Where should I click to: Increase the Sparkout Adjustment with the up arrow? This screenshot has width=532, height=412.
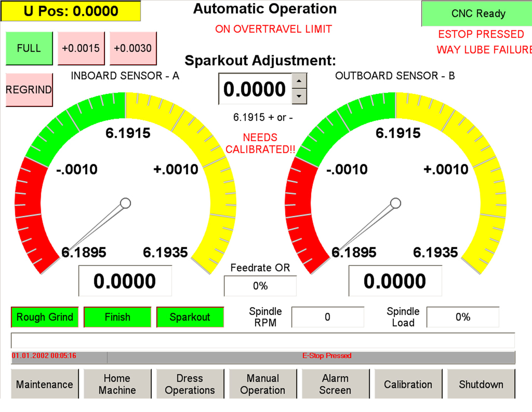(299, 81)
